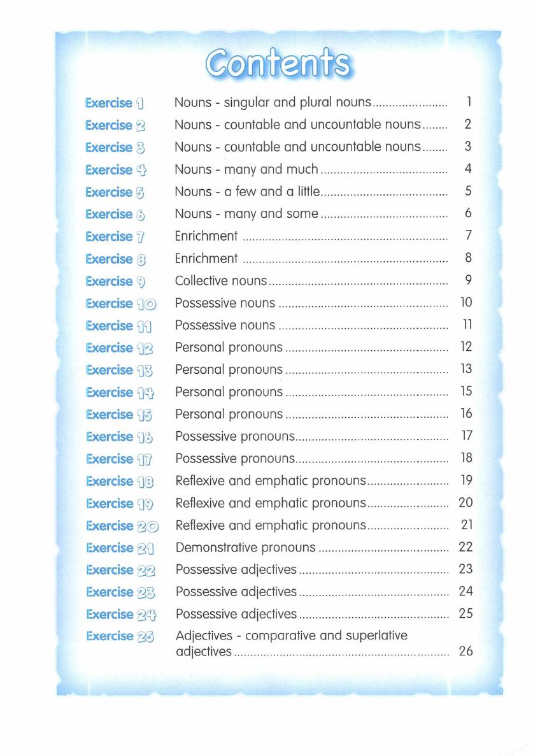Open the Exercise 16 label
533x756 pixels.
point(120,437)
